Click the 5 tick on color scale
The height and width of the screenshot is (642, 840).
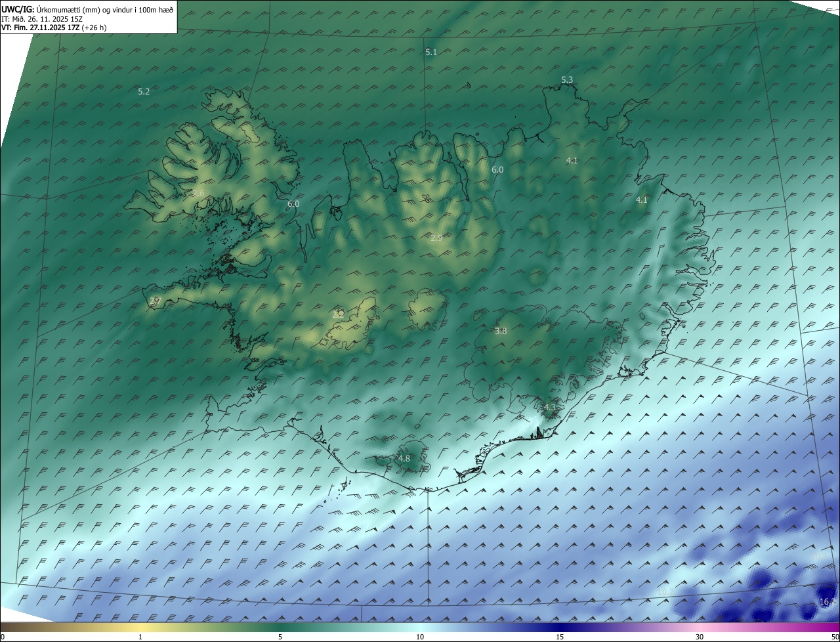[280, 637]
